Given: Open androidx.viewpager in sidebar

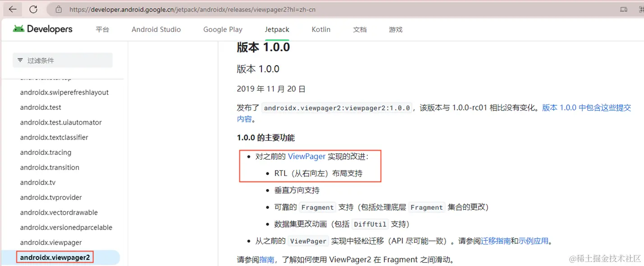Looking at the screenshot, I should pos(51,243).
